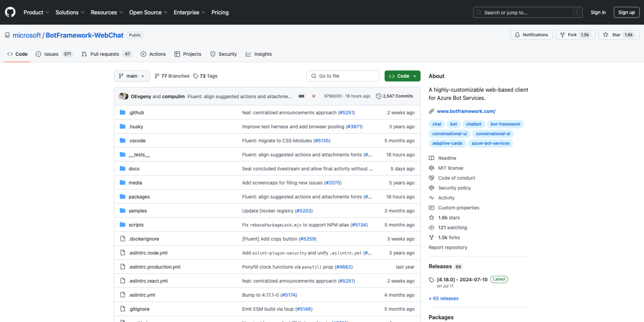Open the main branch selector dropdown
644x322 pixels.
[131, 76]
